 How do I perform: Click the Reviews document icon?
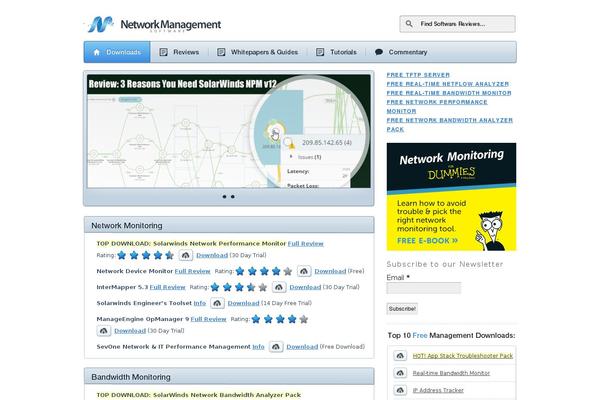pos(163,52)
